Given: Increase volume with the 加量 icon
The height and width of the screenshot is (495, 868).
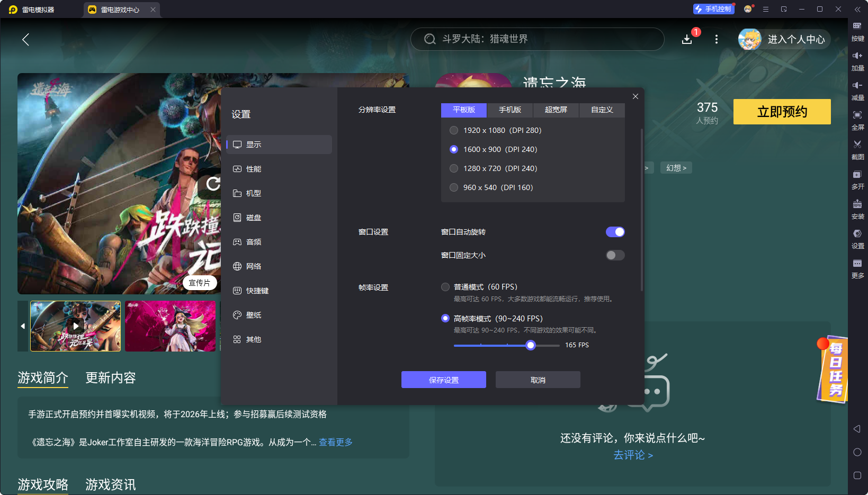Looking at the screenshot, I should (857, 61).
